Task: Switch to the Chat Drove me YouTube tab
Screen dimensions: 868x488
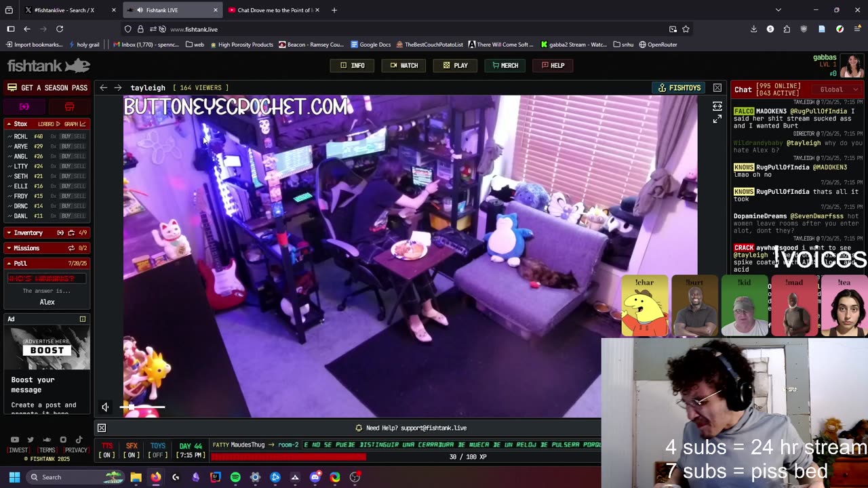Action: [274, 10]
